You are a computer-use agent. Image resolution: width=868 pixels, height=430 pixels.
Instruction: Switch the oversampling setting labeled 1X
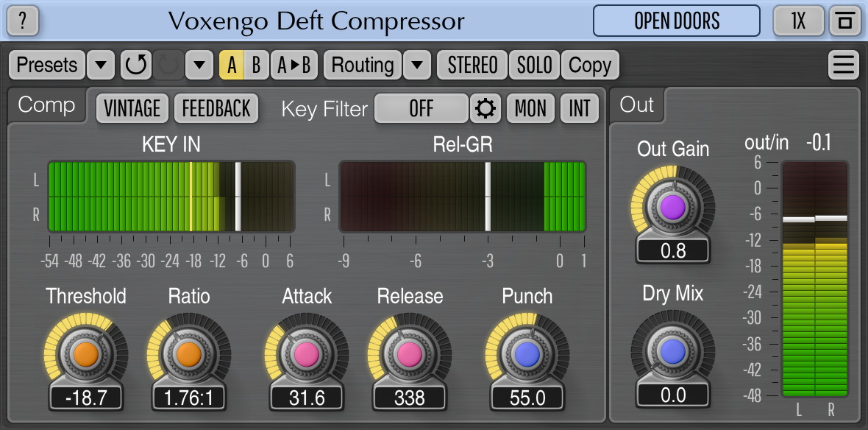tap(797, 21)
